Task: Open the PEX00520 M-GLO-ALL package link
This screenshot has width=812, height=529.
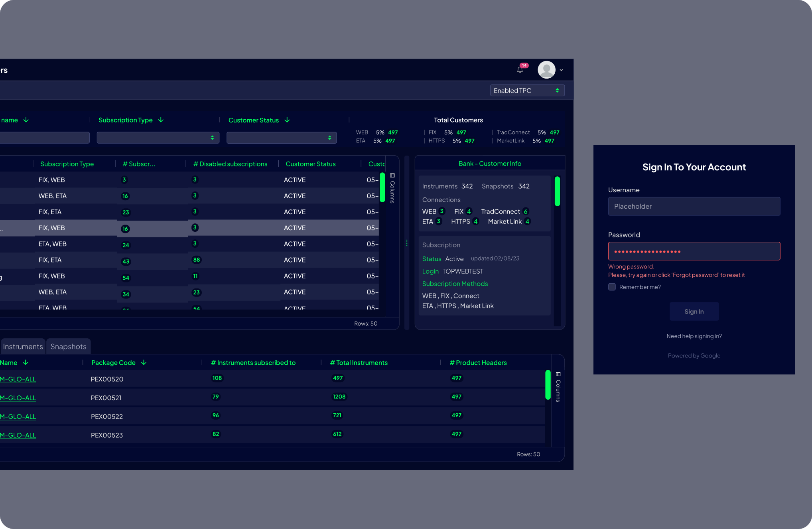Action: coord(18,379)
